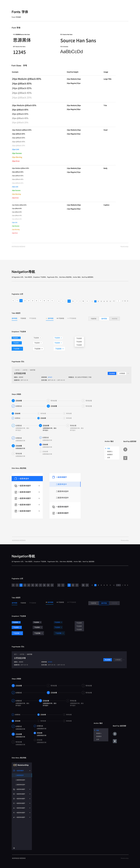Open largest text-link 下拉菜单 dropdown in light section
Image resolution: width=140 pixels, height=868 pixels.
(x=59, y=349)
